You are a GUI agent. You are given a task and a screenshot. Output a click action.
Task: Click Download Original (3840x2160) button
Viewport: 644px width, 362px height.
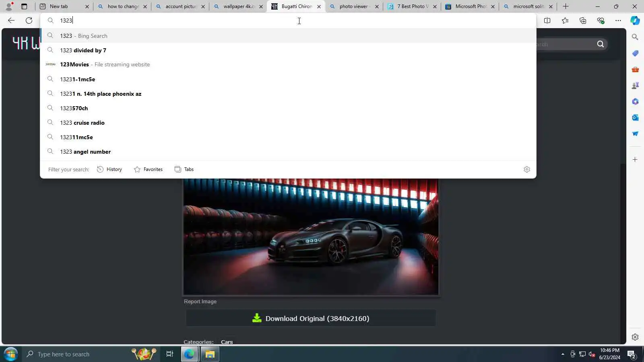point(311,318)
